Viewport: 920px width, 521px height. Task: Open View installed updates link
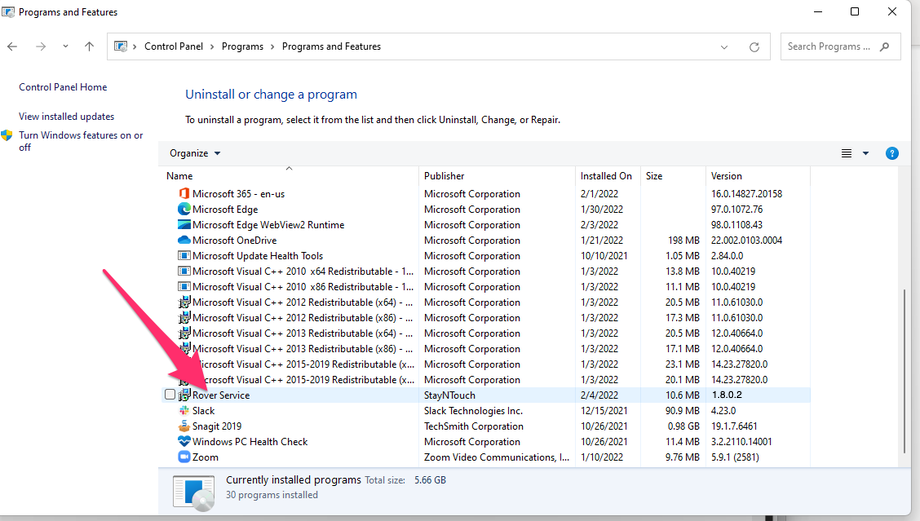(66, 116)
